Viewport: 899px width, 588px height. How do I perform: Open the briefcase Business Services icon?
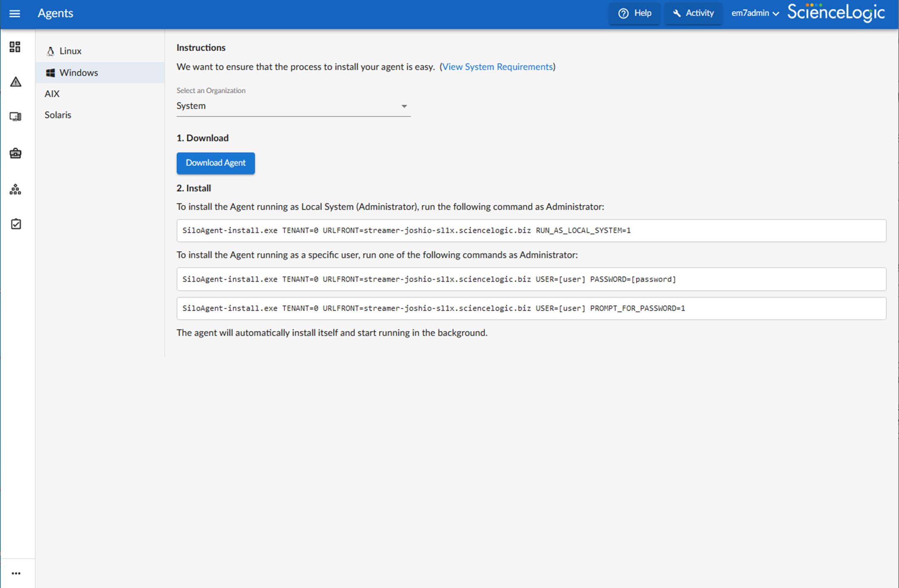click(15, 153)
